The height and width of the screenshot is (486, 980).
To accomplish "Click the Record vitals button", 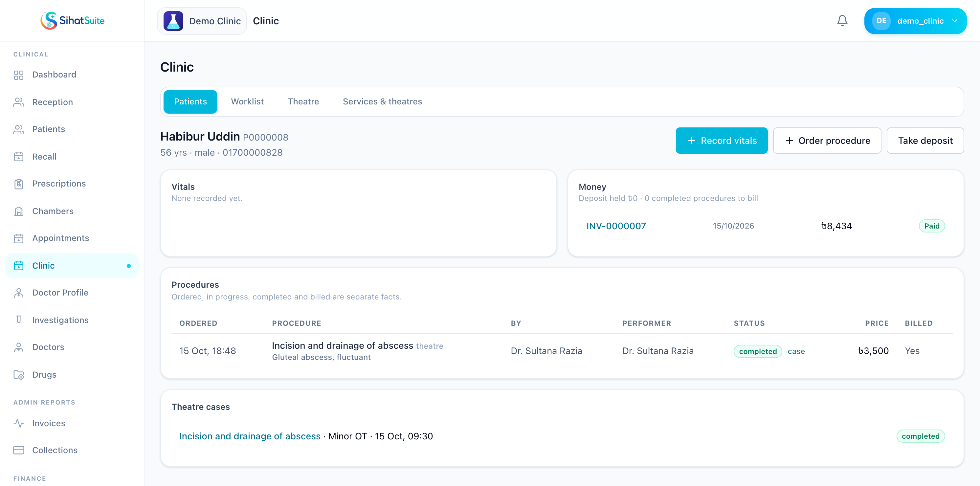I will (x=721, y=141).
